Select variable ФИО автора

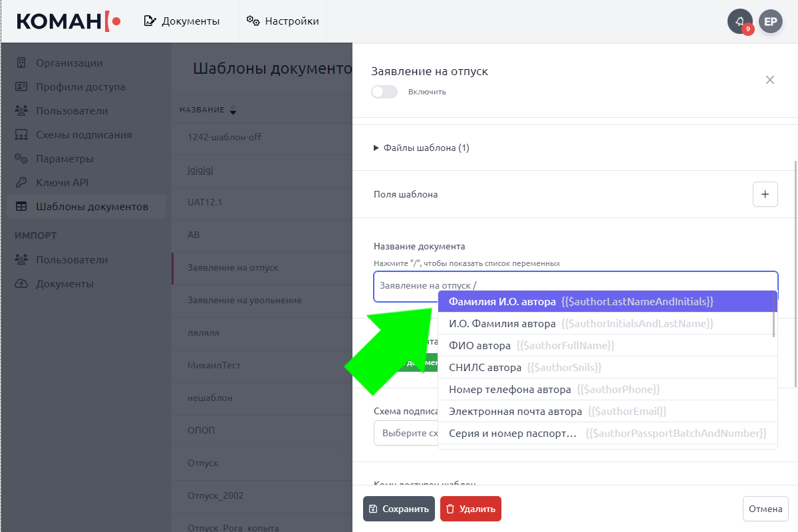(x=605, y=346)
